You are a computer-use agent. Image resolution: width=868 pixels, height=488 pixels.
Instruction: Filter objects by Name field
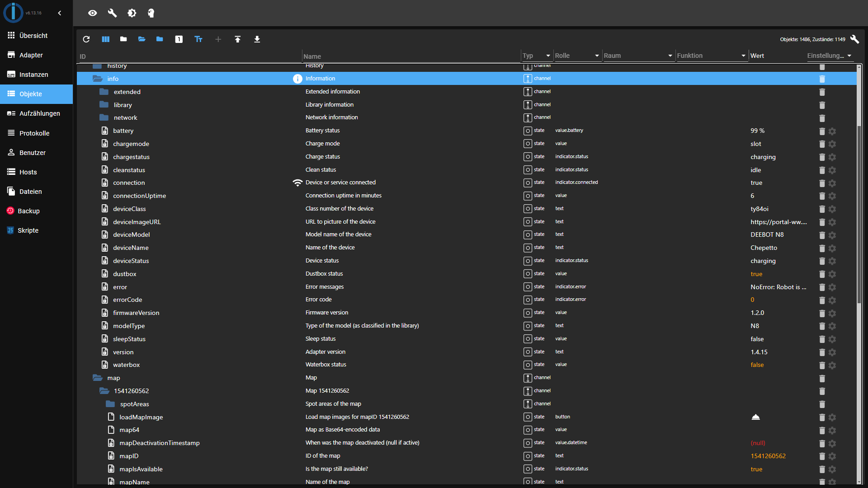411,56
